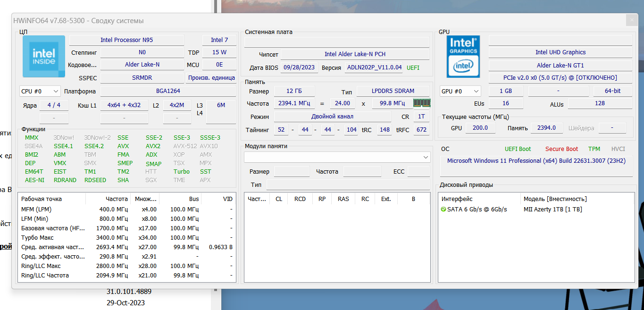This screenshot has width=644, height=310.
Task: Close the HWiNFO64 summary window
Action: 632,20
